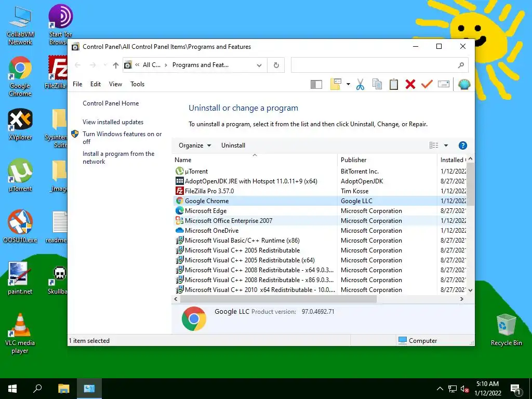Select the µTorrent program row
Screen dimensions: 532x399
320,171
